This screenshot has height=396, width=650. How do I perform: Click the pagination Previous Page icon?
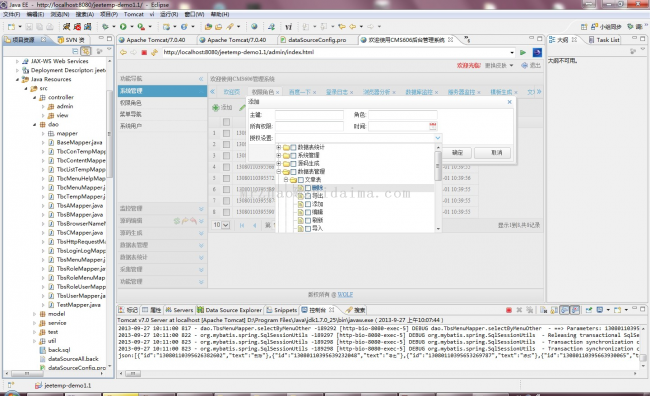255,225
